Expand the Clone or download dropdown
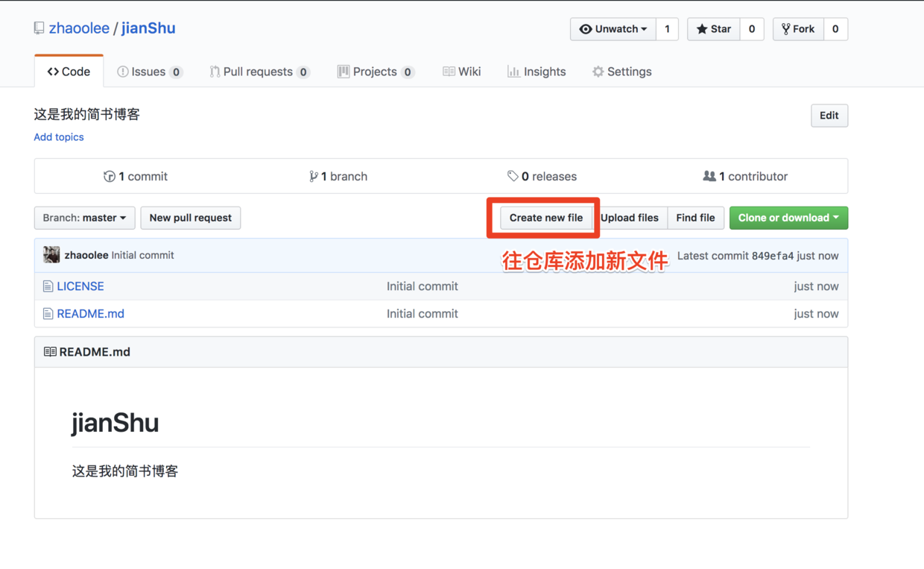The image size is (924, 569). (788, 218)
